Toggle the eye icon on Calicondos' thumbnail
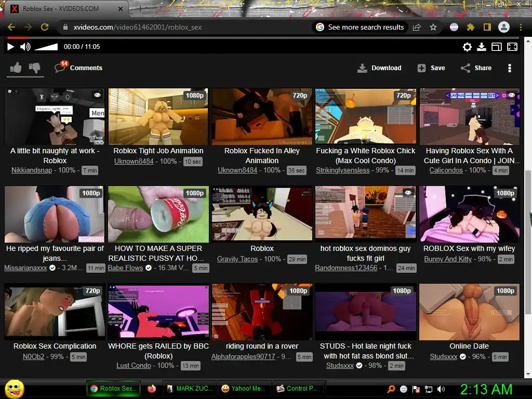This screenshot has height=399, width=532. pos(512,95)
